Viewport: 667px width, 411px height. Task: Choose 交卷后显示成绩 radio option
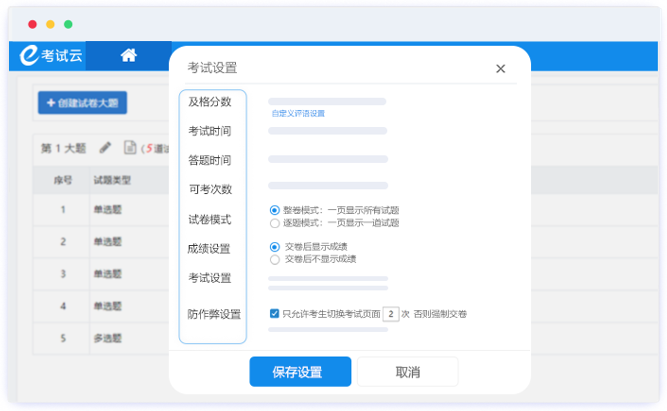click(x=275, y=246)
